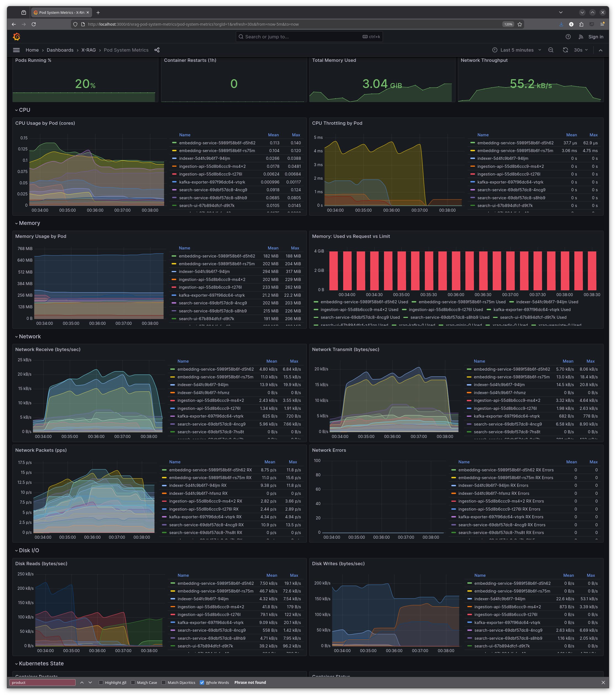This screenshot has width=616, height=696.
Task: Open the hamburger sidebar menu
Action: [16, 50]
